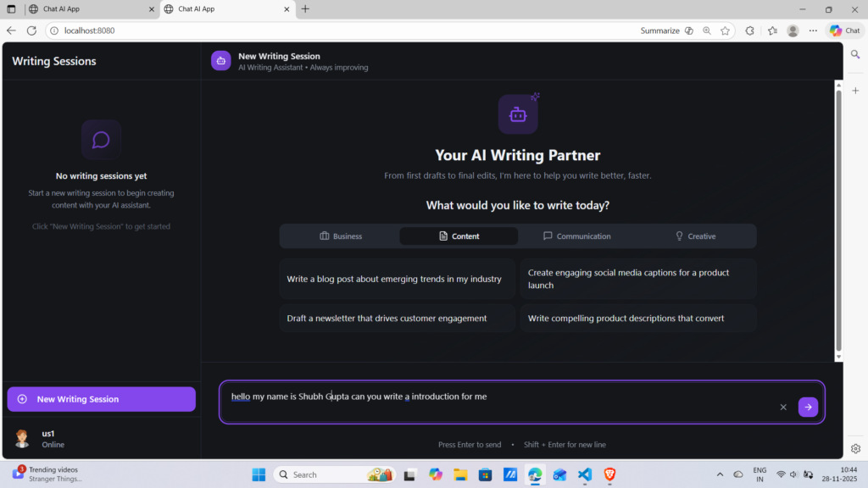The height and width of the screenshot is (488, 868).
Task: Open Visual Studio Code from the taskbar
Action: [584, 474]
